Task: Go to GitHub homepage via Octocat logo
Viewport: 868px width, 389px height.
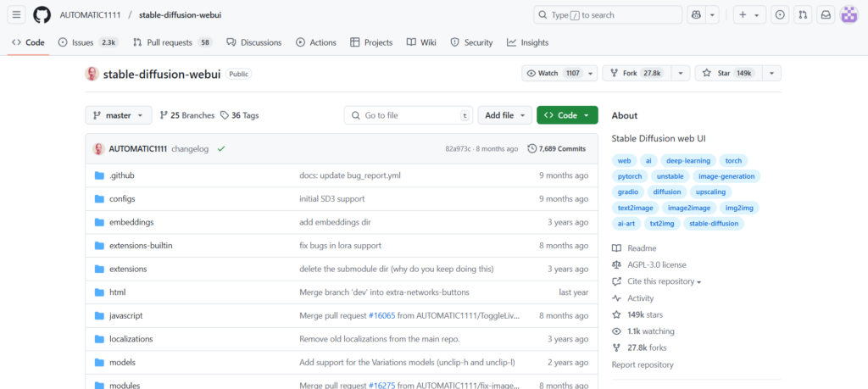Action: (x=42, y=15)
